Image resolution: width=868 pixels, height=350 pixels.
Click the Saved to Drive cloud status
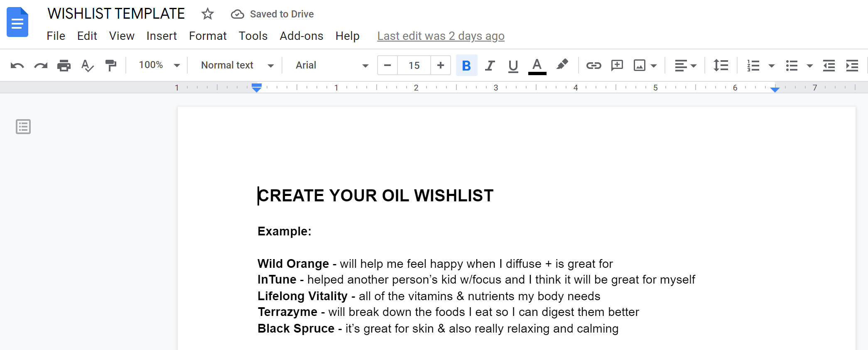[x=272, y=14]
